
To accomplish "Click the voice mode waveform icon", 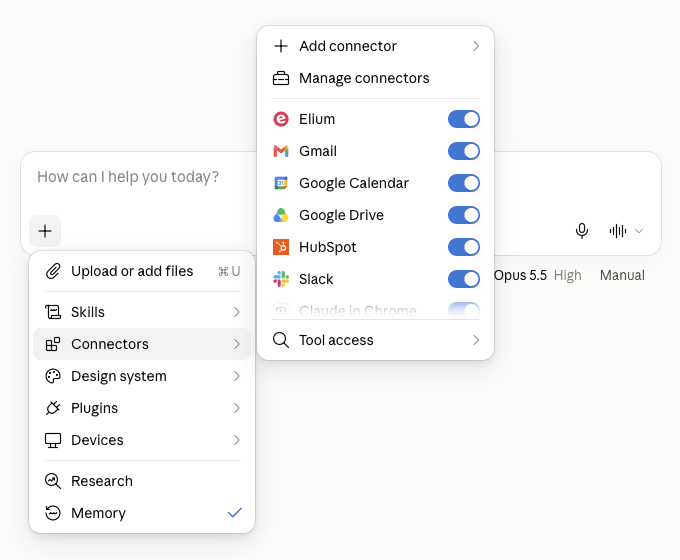I will point(618,231).
